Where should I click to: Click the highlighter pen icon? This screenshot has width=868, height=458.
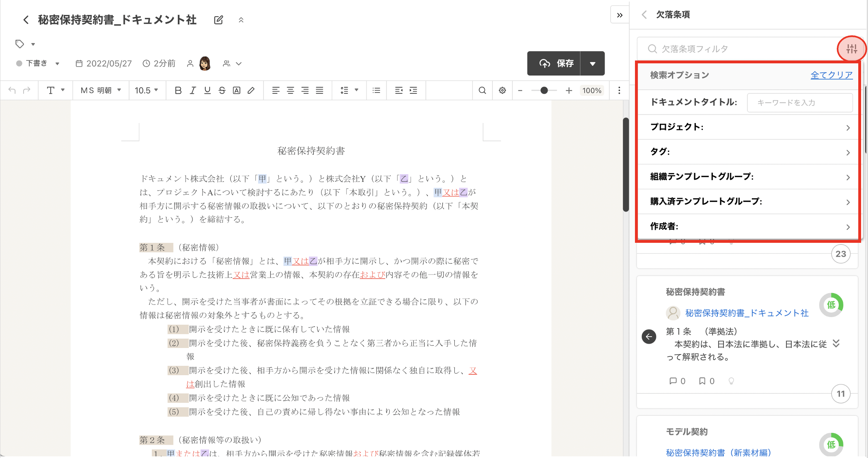tap(251, 91)
